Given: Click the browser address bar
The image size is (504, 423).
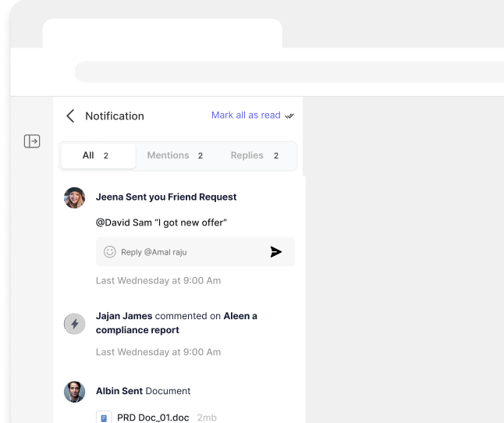Looking at the screenshot, I should tap(289, 72).
